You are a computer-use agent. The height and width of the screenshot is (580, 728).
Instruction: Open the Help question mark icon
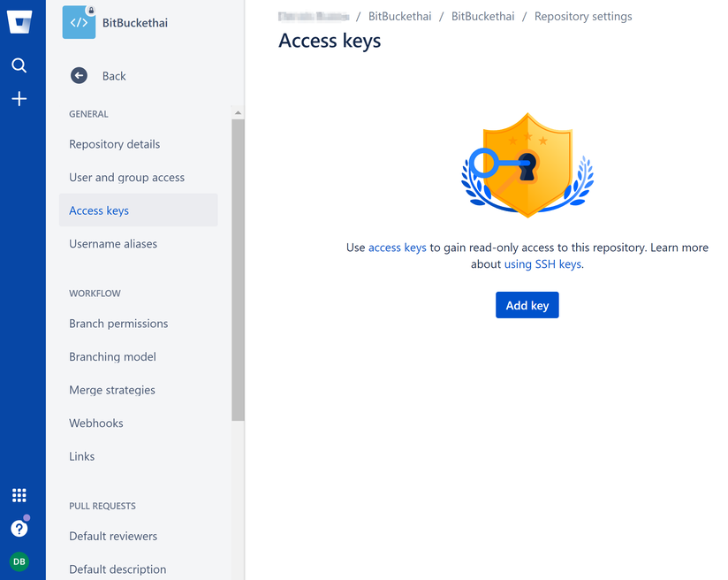19,529
